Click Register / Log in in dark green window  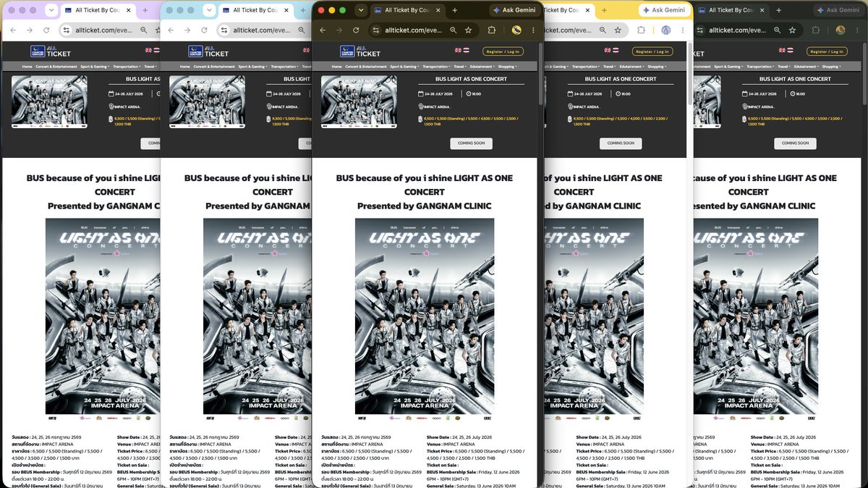(x=827, y=51)
